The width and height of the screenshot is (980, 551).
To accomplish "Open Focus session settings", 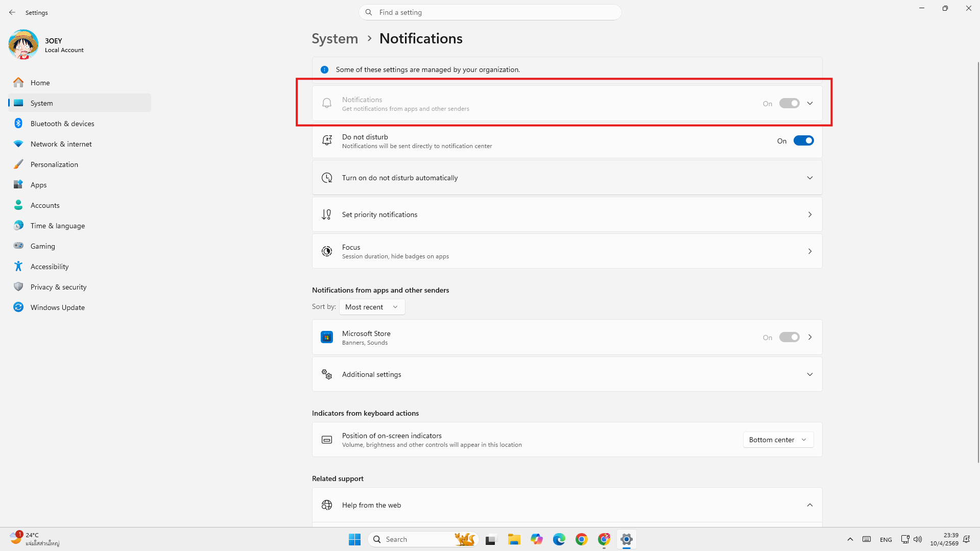I will click(567, 251).
